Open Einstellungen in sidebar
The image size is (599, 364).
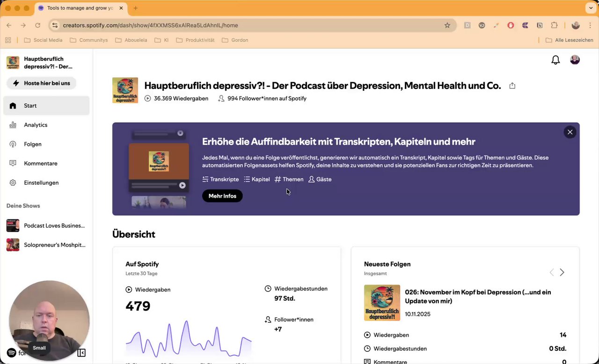point(46,182)
